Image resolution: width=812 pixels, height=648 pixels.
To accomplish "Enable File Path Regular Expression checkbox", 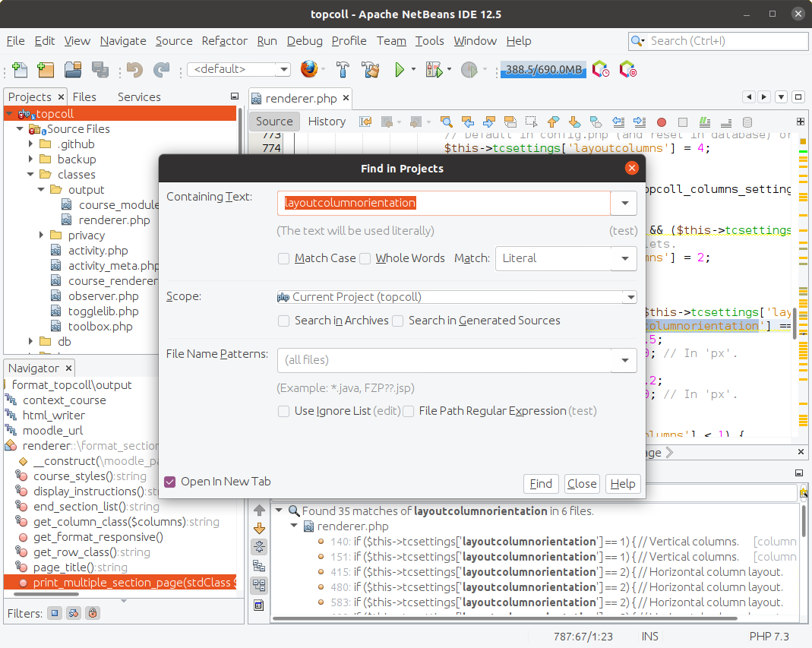I will coord(409,411).
